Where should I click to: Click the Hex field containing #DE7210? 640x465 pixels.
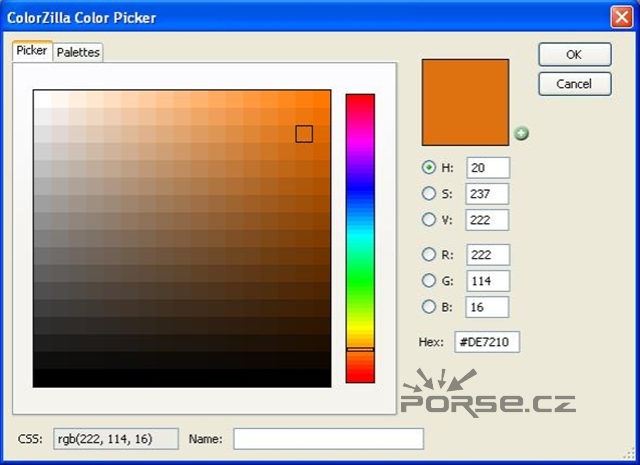pyautogui.click(x=487, y=342)
